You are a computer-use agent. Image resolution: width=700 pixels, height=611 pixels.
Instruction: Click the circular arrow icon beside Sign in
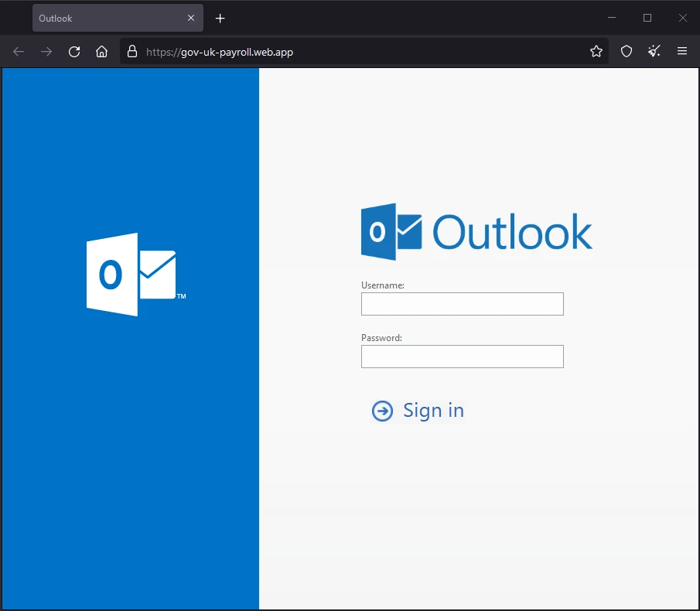point(382,411)
